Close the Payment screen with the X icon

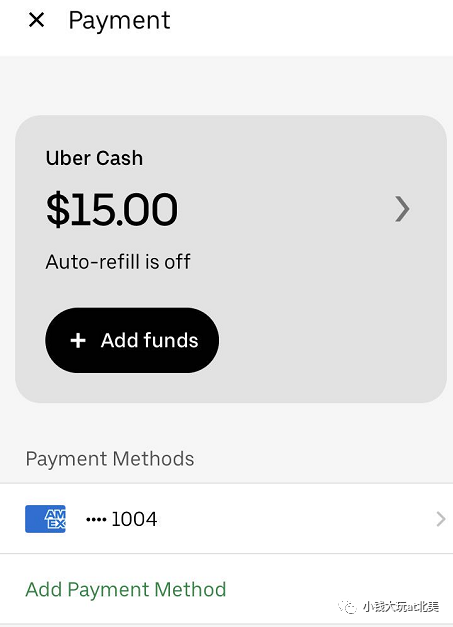[x=36, y=20]
